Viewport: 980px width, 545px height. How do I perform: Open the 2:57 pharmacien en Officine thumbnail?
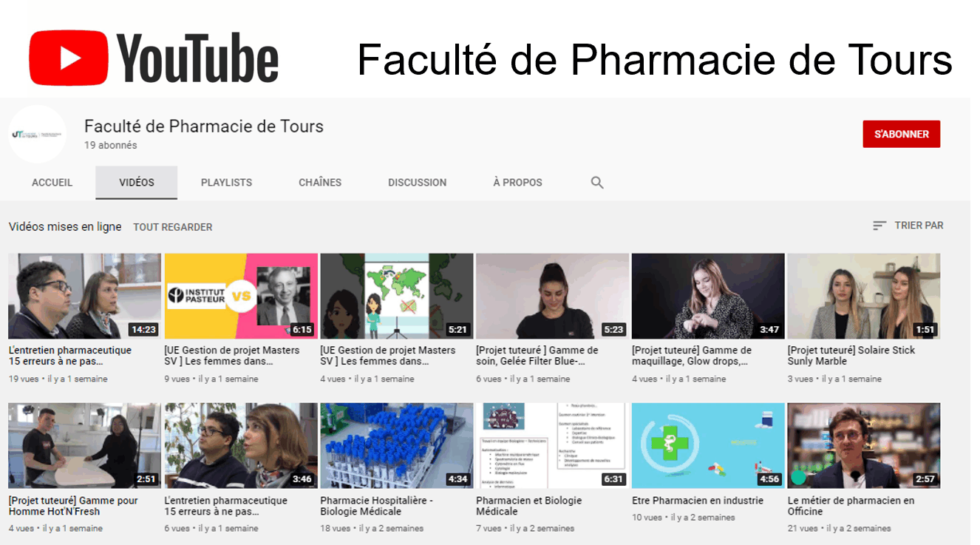pos(864,446)
